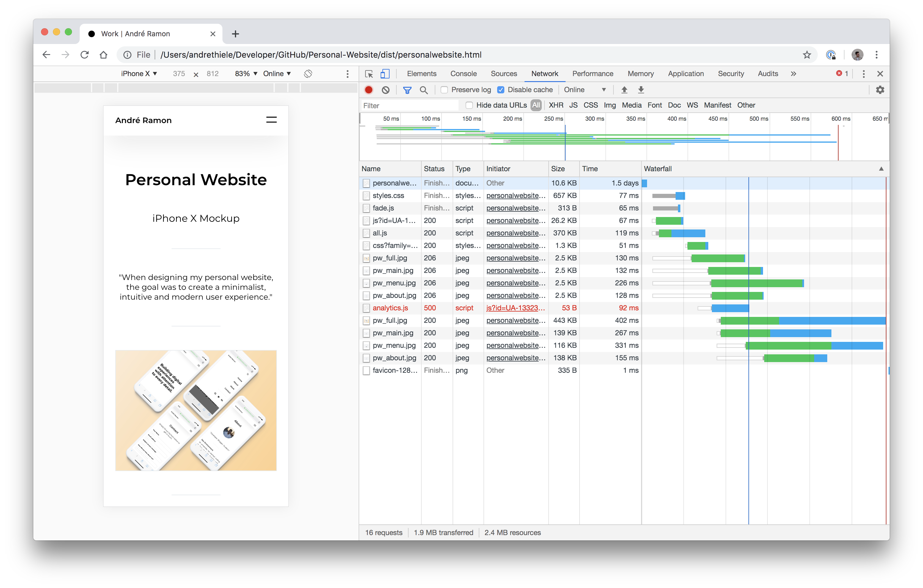Activate the inspect element picker icon

point(369,74)
